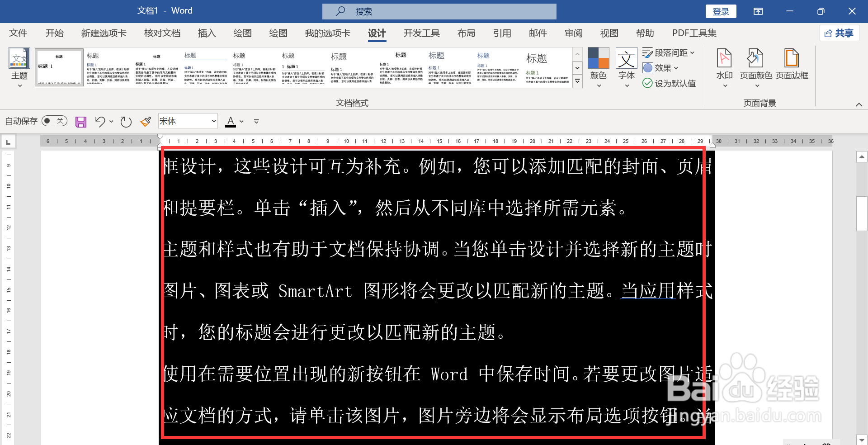The height and width of the screenshot is (445, 868).
Task: Open the 新建选项卡 tab
Action: [x=104, y=33]
